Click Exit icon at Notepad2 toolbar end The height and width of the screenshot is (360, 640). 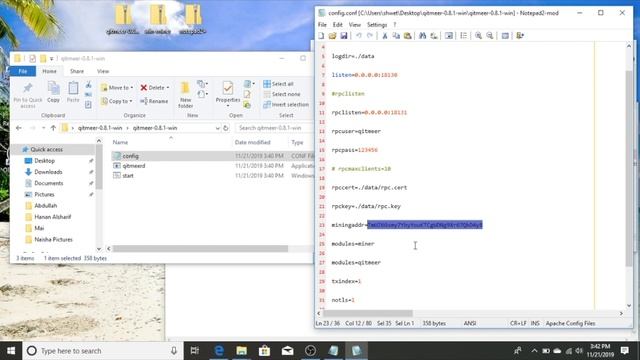(520, 36)
